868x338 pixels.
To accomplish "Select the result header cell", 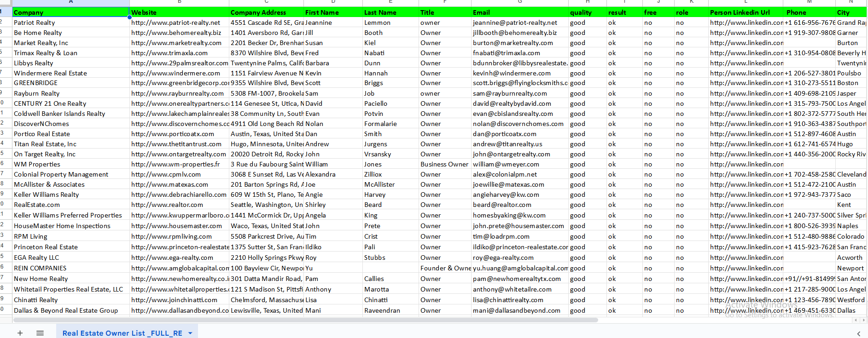I will point(624,12).
